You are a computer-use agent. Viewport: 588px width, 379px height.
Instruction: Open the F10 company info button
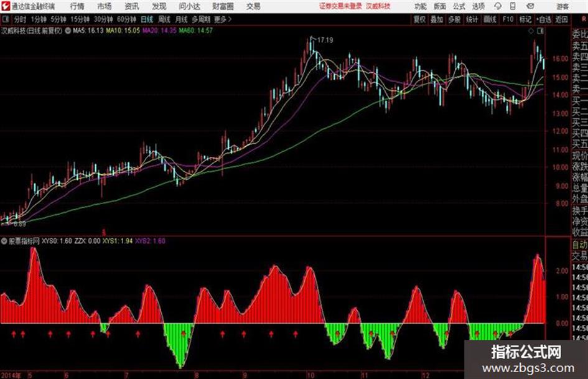click(x=508, y=19)
